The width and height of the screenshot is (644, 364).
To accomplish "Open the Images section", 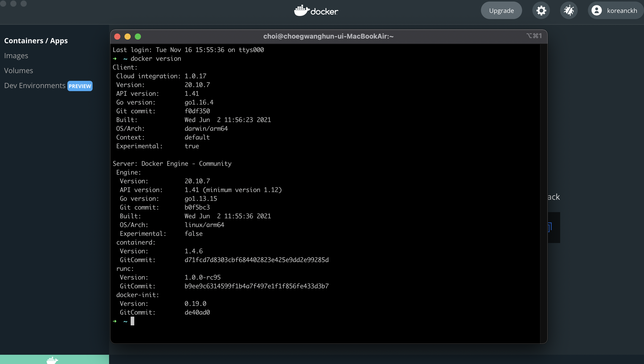I will 16,56.
